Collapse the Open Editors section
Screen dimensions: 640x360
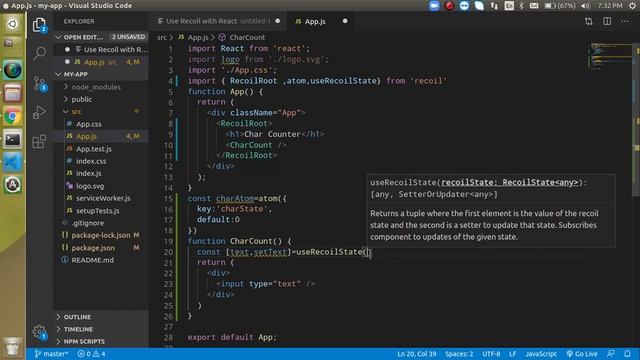(x=101, y=37)
